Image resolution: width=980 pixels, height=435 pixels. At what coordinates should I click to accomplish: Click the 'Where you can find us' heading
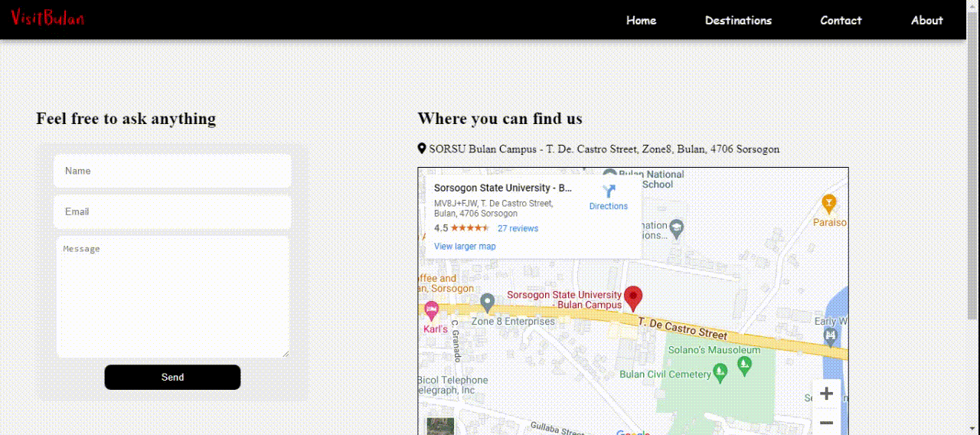click(x=500, y=119)
